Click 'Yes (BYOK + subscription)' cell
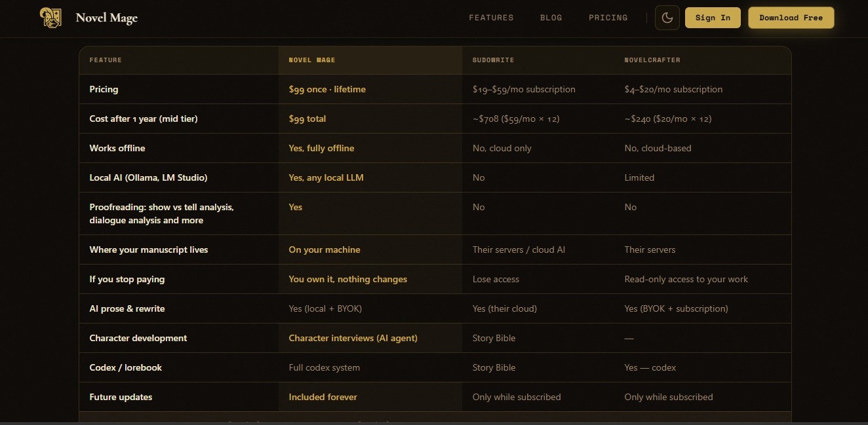The image size is (868, 425). pyautogui.click(x=676, y=308)
